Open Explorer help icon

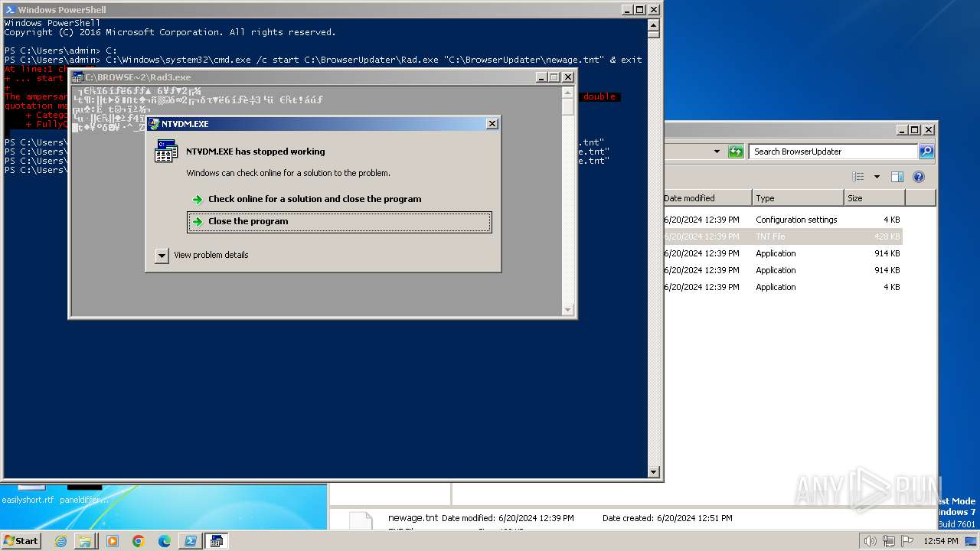919,177
